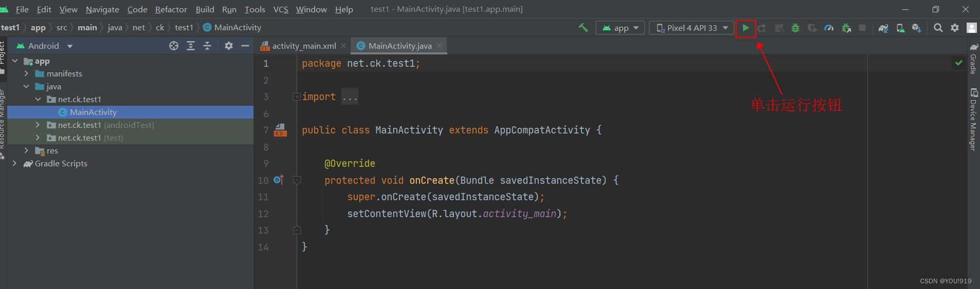Click Expand All in Project panel
Screen dimensions: 980x289
tap(191, 46)
